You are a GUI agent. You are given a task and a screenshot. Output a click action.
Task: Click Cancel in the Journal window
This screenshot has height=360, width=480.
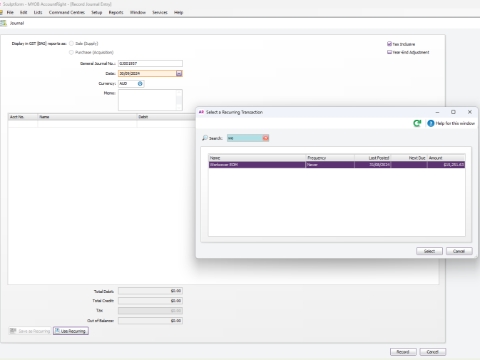click(x=433, y=352)
